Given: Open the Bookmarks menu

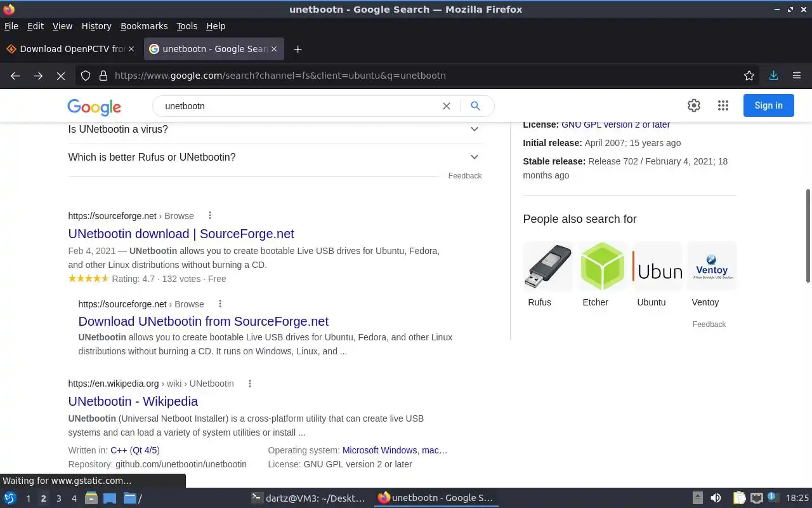Looking at the screenshot, I should 144,26.
